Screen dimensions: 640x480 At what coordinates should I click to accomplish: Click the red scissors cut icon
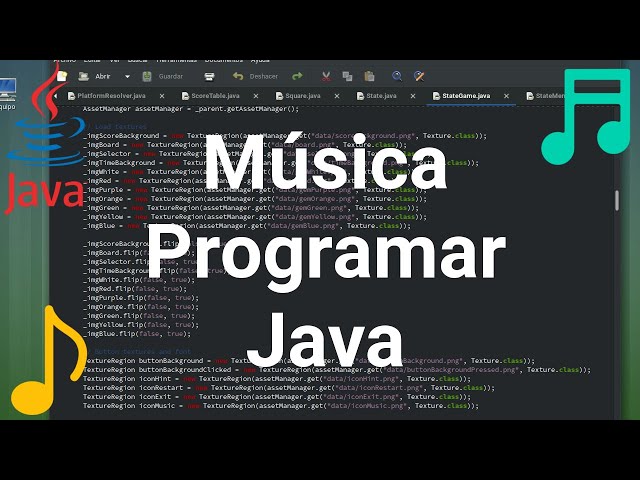326,76
